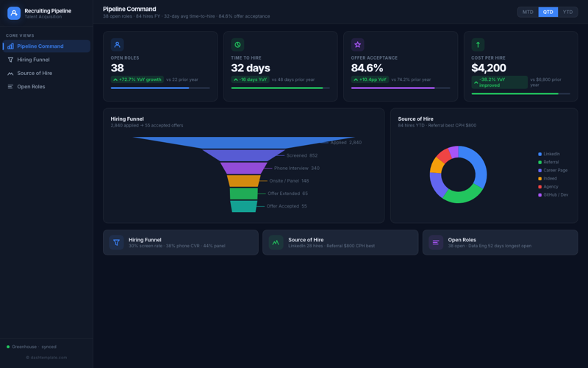Click the chart icon in Source of Hire card
The width and height of the screenshot is (588, 368).
(276, 242)
